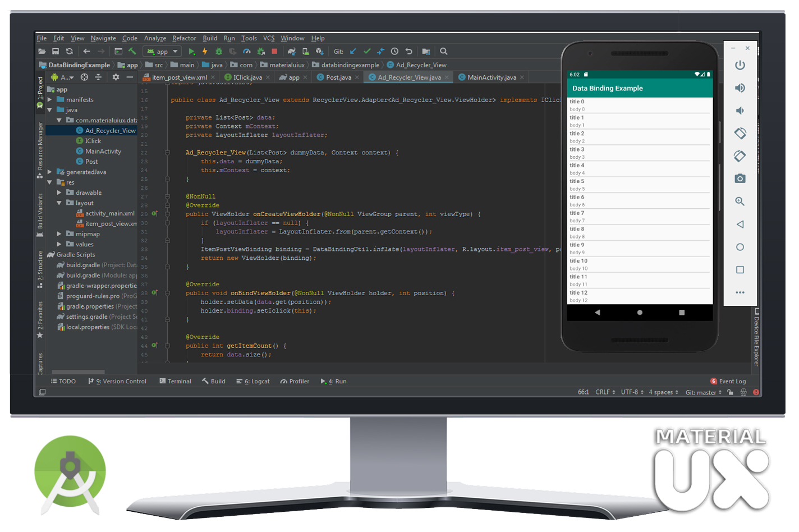Open Search Everywhere magnifier in toolbar

[x=444, y=52]
